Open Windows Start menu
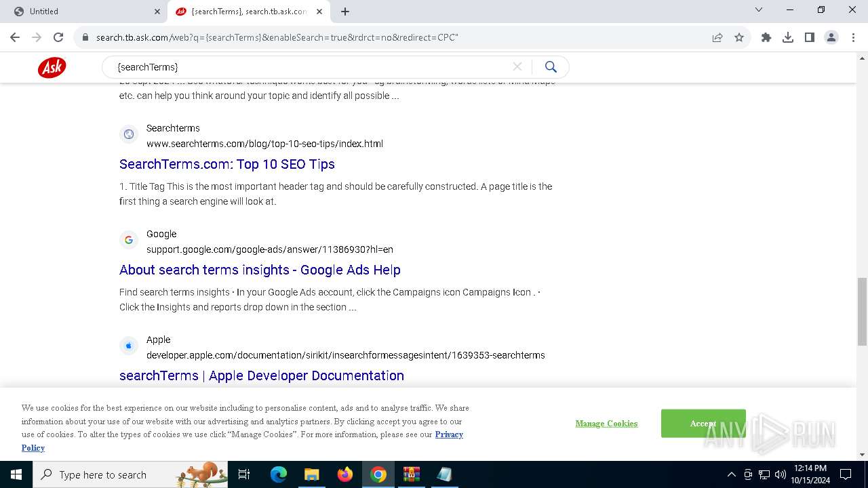Screen dimensions: 868x488 click(16, 474)
